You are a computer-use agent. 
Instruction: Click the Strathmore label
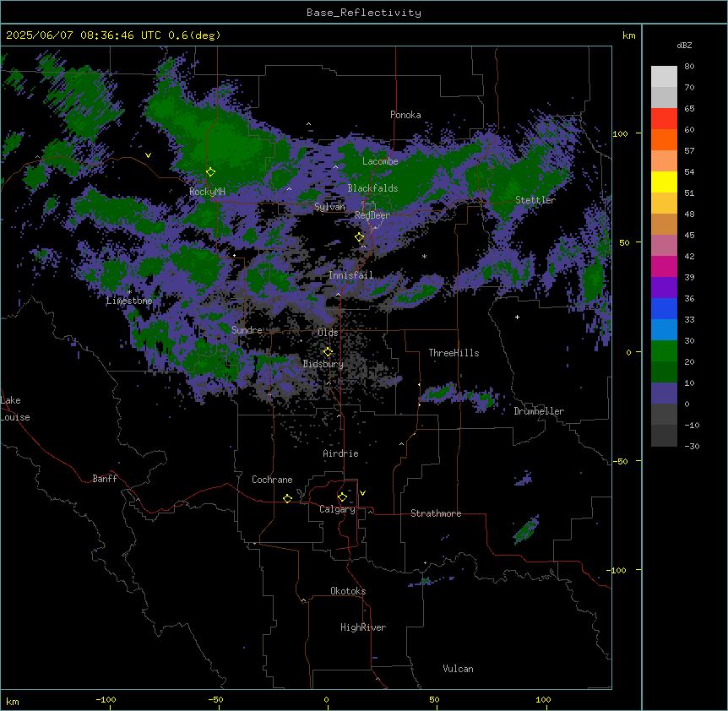(x=436, y=513)
